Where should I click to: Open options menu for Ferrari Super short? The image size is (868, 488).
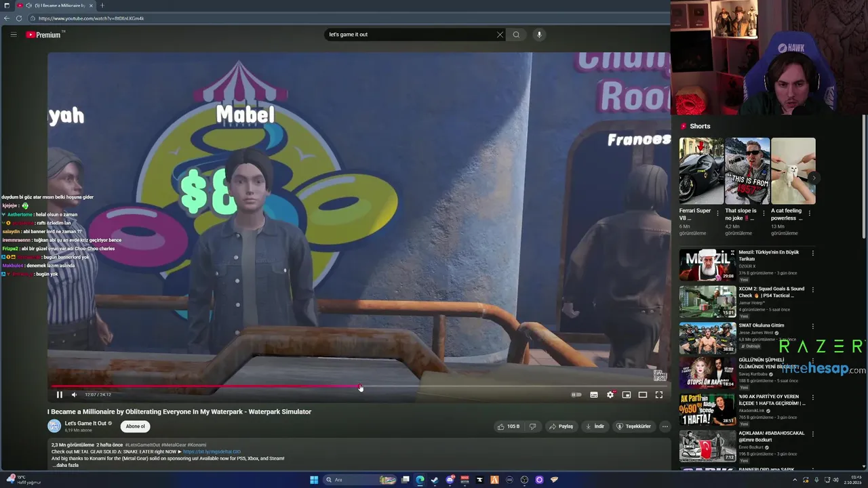click(x=717, y=212)
